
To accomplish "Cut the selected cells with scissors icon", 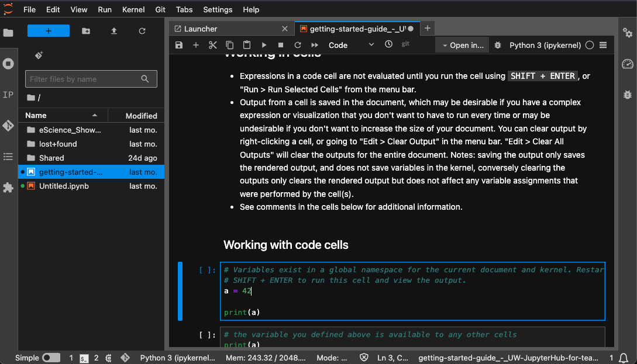I will (212, 44).
